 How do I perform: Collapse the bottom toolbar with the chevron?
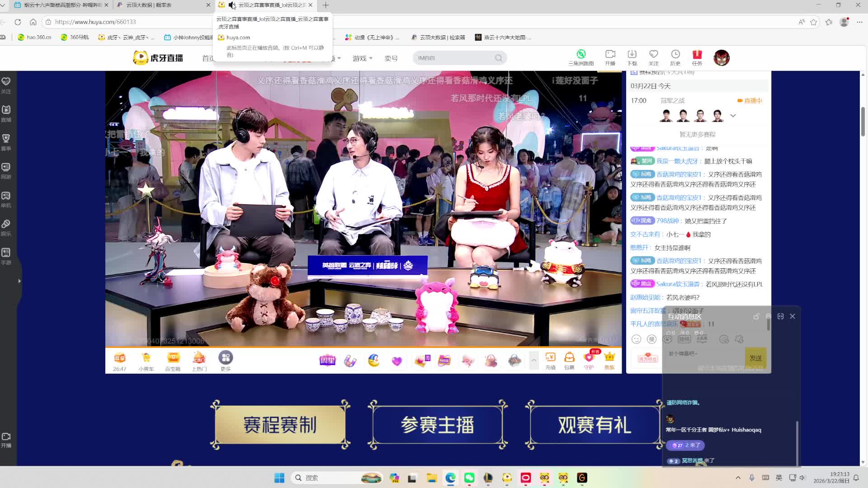pos(534,361)
